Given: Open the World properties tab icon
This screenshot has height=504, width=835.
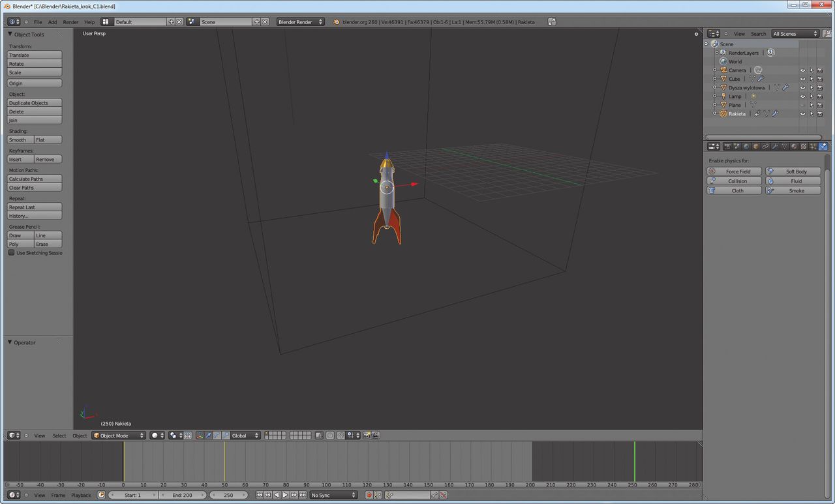Looking at the screenshot, I should (x=746, y=147).
